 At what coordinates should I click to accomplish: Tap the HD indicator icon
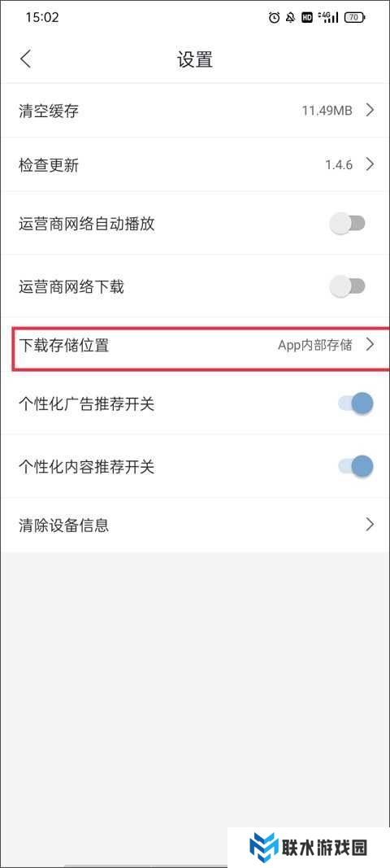(x=307, y=18)
